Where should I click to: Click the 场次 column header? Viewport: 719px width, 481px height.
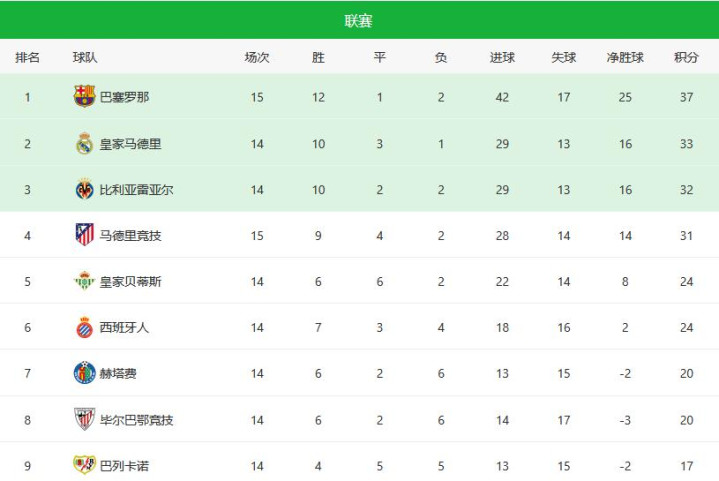pos(257,57)
